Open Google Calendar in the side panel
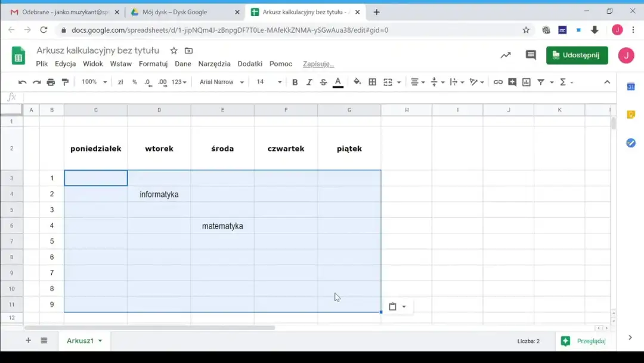The image size is (644, 363). 630,86
